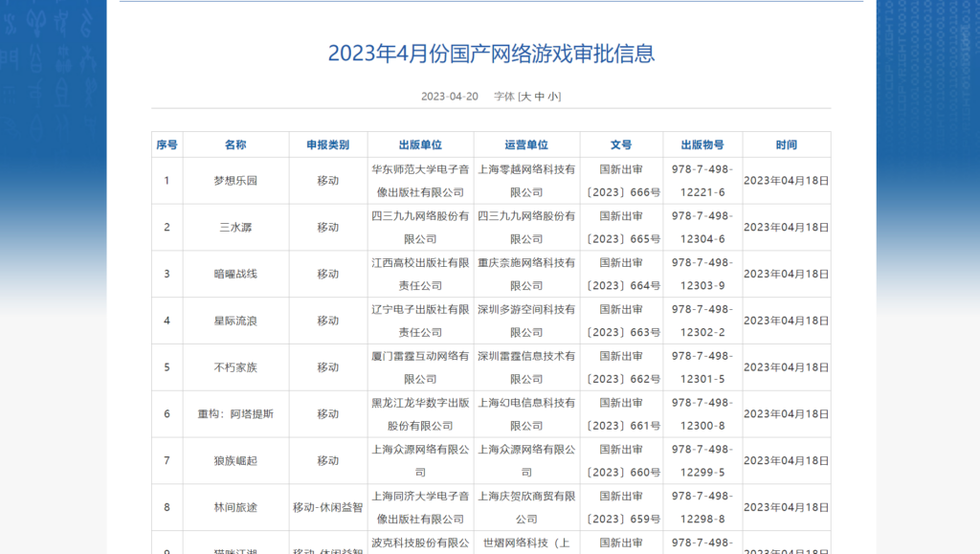Select the game name 三水源

(x=235, y=228)
